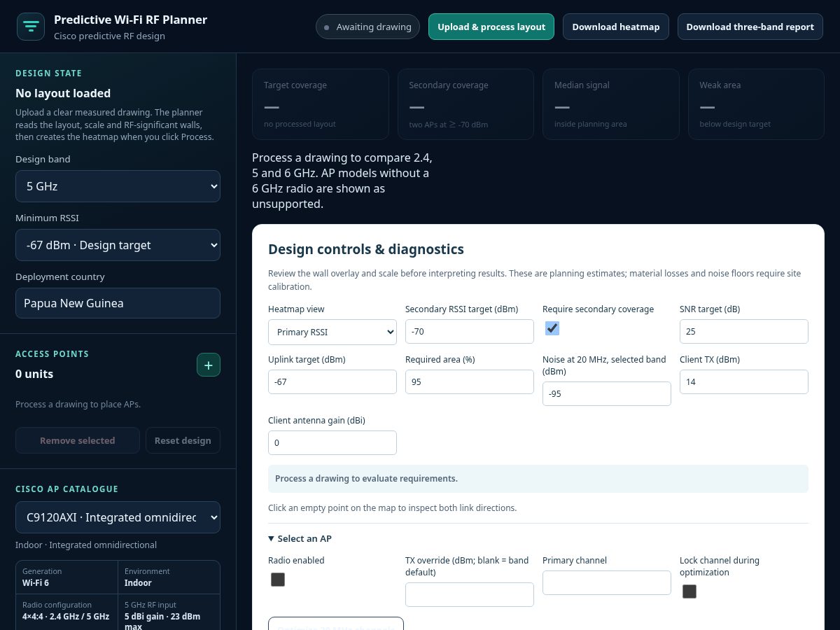Screen dimensions: 840x630
Task: Click the Median signal metric card
Action: (611, 104)
